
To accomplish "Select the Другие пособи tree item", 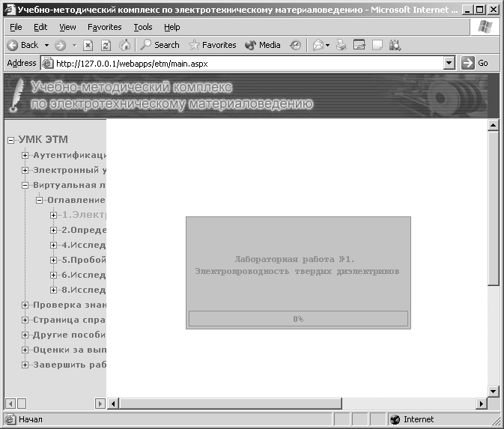I will coord(70,335).
